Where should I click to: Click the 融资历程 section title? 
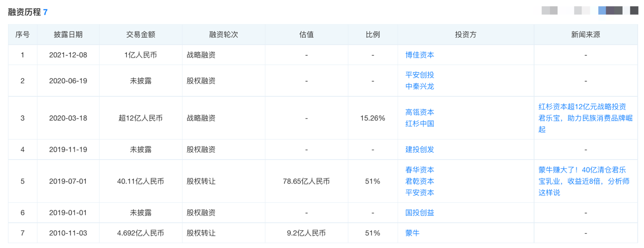click(x=24, y=12)
